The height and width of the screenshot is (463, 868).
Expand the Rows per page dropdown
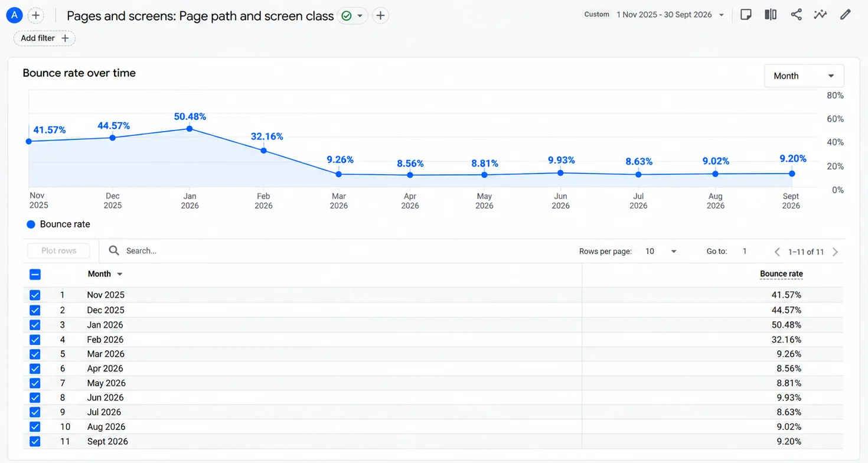pyautogui.click(x=661, y=252)
